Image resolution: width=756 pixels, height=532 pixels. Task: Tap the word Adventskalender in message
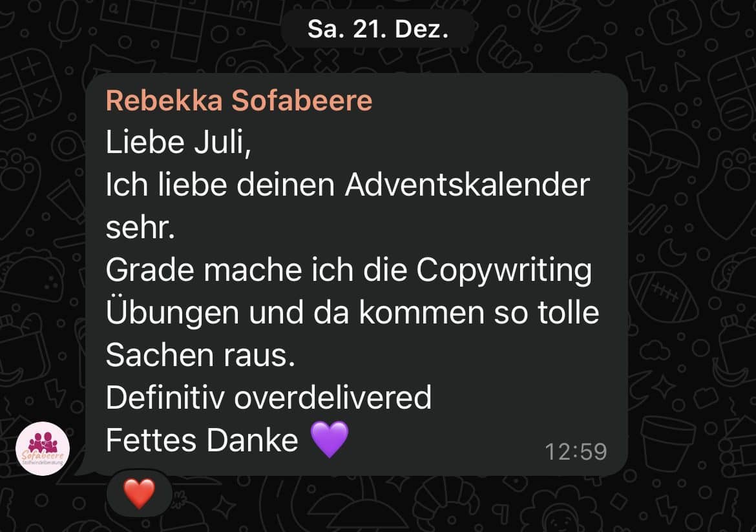point(467,185)
